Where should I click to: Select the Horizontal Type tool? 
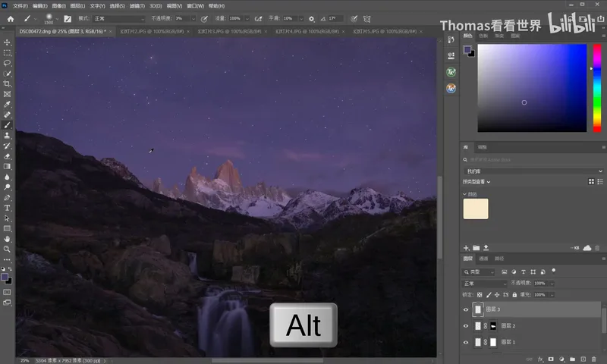7,208
